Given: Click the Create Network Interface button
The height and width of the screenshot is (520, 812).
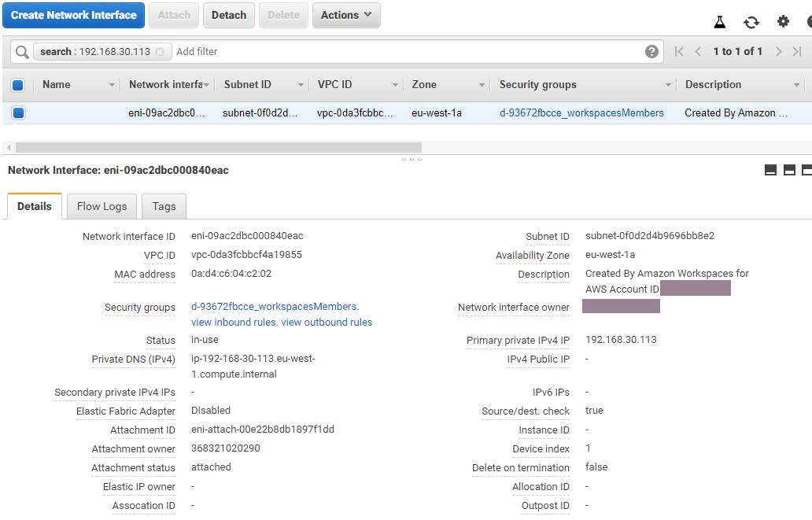Looking at the screenshot, I should tap(73, 15).
